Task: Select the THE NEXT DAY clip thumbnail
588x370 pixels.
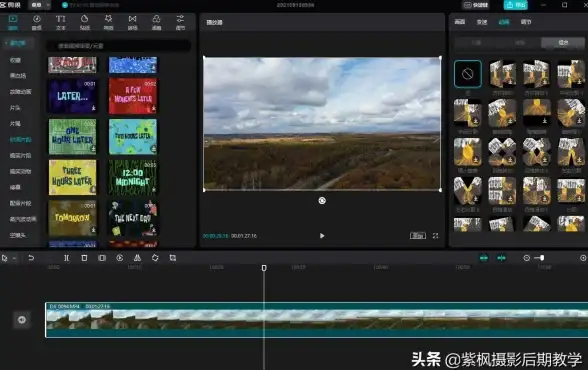Action: tap(133, 218)
